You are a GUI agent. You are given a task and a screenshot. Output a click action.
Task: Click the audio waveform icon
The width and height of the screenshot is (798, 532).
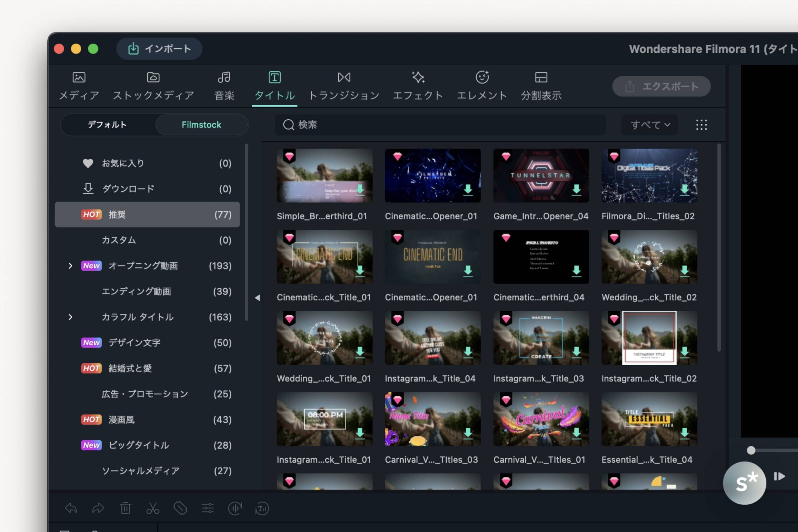(235, 508)
